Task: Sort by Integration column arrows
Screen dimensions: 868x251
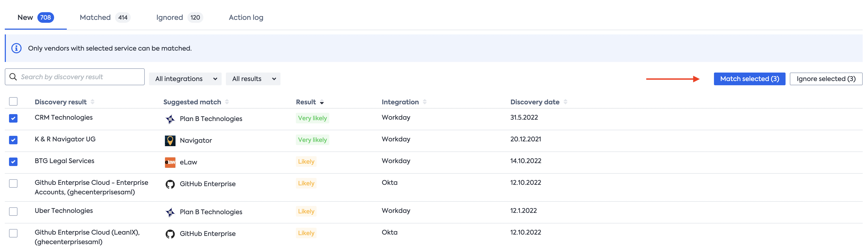Action: (x=424, y=102)
